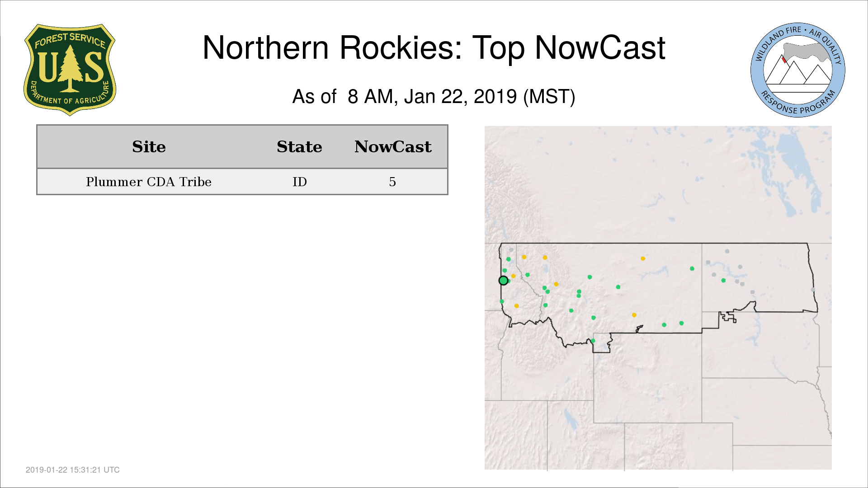Select the large outlined green Plummer map marker
The width and height of the screenshot is (868, 488).
click(503, 281)
